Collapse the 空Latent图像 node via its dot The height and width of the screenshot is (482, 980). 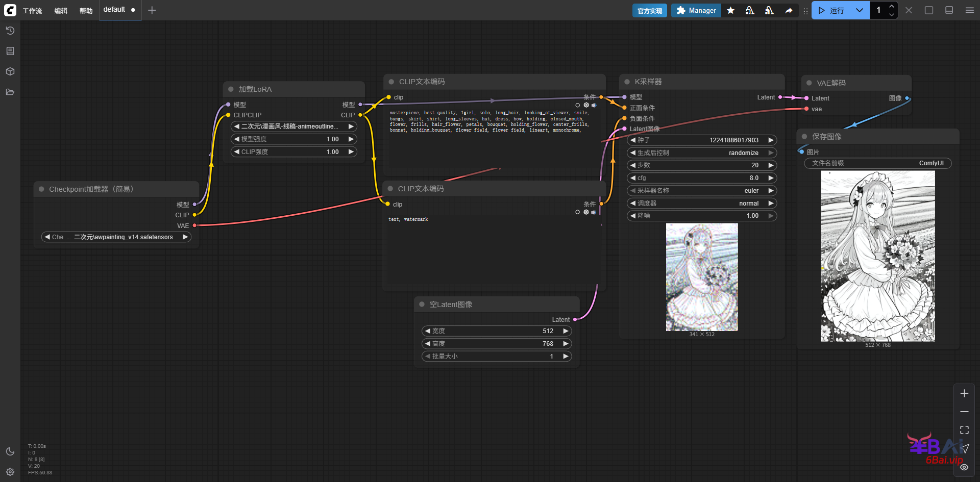[422, 305]
